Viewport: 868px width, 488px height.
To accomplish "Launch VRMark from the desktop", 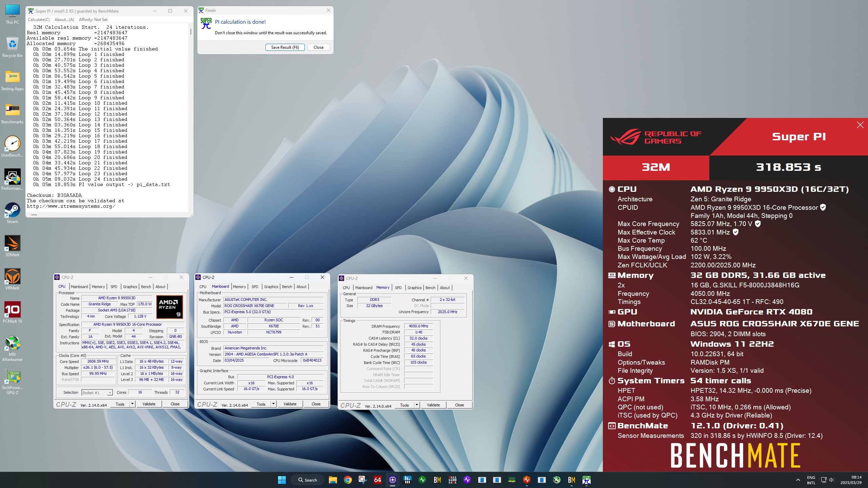I will pos(12,279).
